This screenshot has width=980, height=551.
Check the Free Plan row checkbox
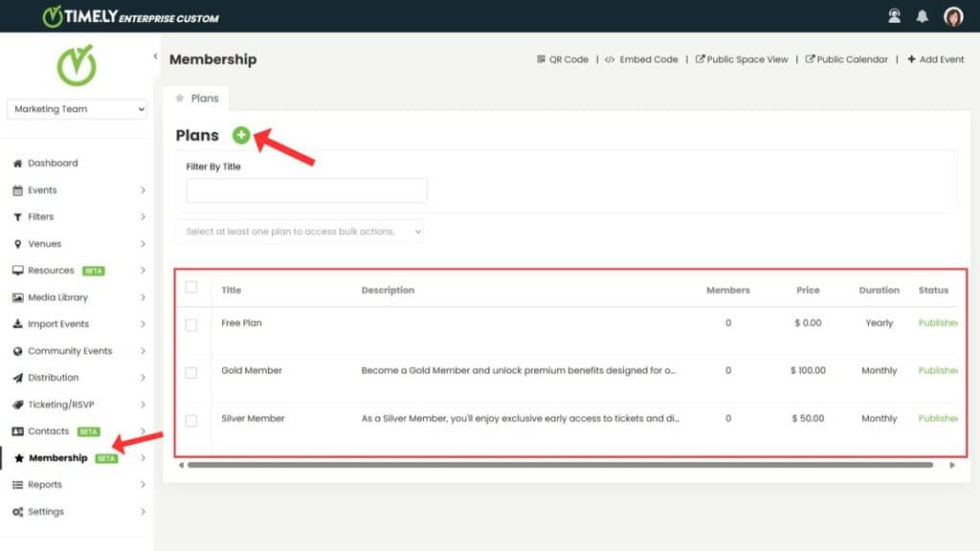point(191,324)
